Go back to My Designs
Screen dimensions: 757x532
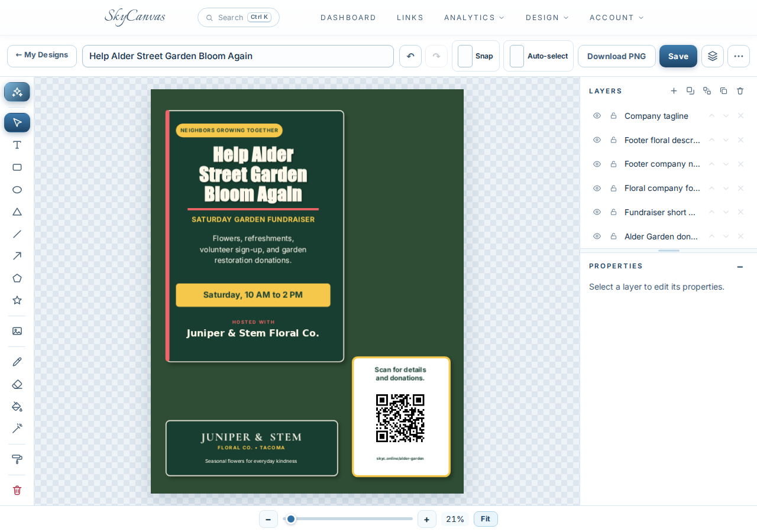pyautogui.click(x=42, y=56)
